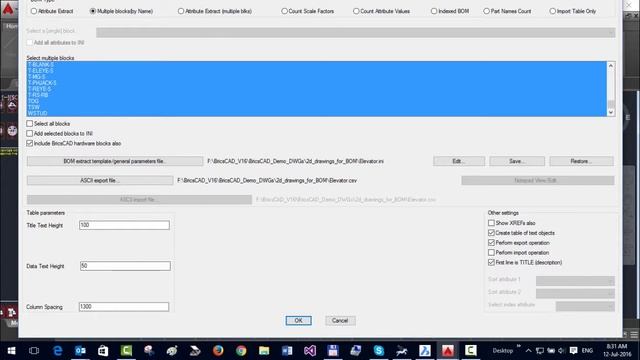Image resolution: width=640 pixels, height=360 pixels.
Task: Click the Data Text Height field
Action: (x=125, y=266)
